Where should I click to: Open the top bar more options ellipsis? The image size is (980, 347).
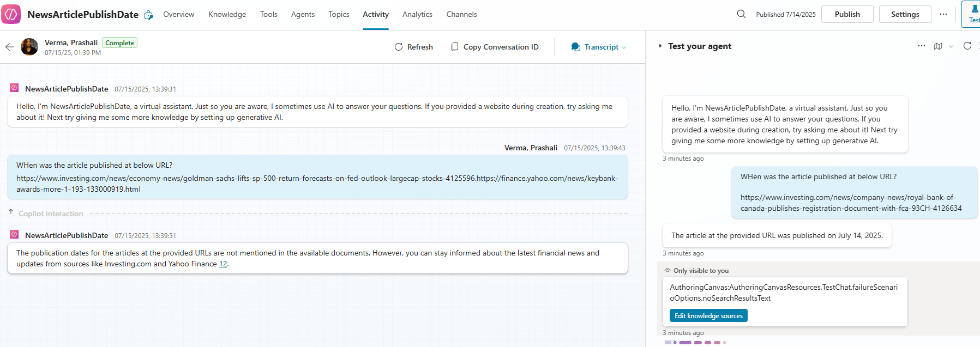943,14
